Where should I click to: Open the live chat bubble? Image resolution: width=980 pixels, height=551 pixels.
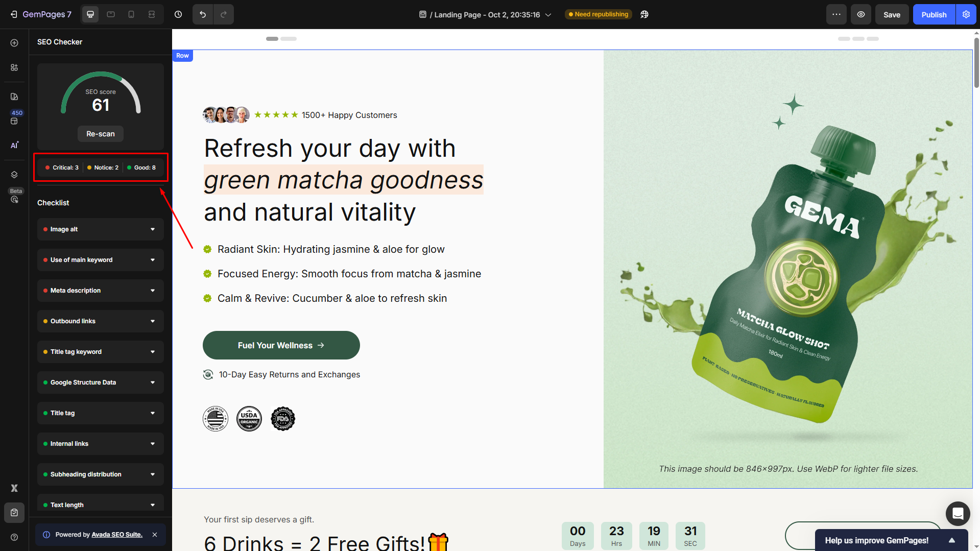pyautogui.click(x=958, y=513)
